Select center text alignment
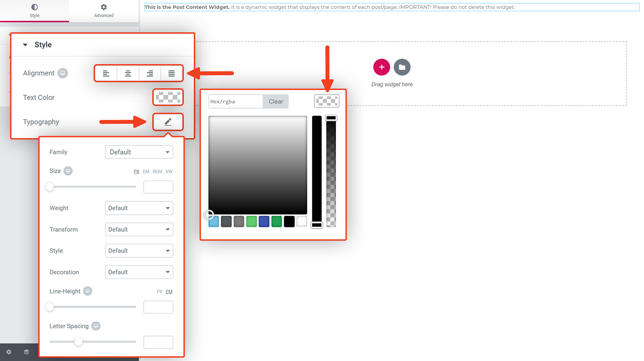 pyautogui.click(x=128, y=73)
